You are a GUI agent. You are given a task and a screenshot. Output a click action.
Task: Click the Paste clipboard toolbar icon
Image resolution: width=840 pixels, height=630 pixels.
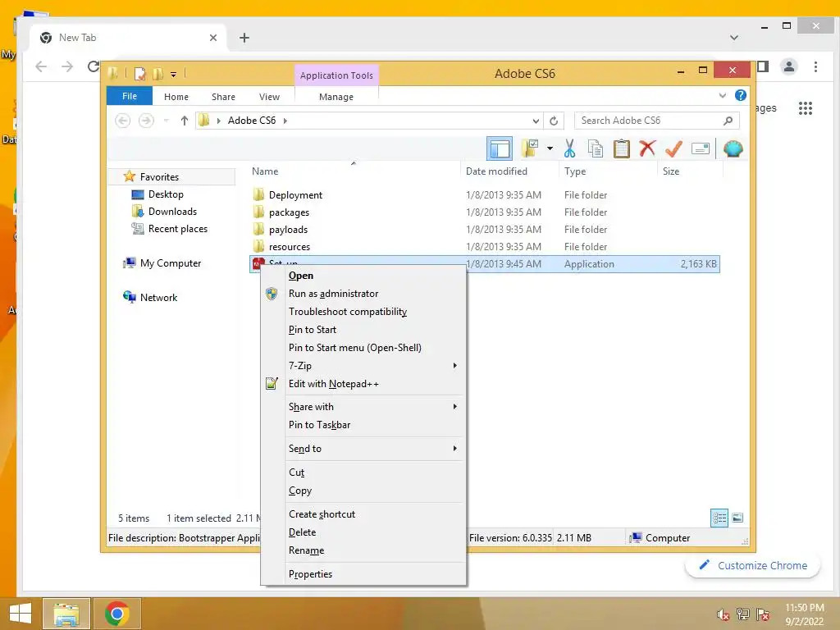(622, 148)
